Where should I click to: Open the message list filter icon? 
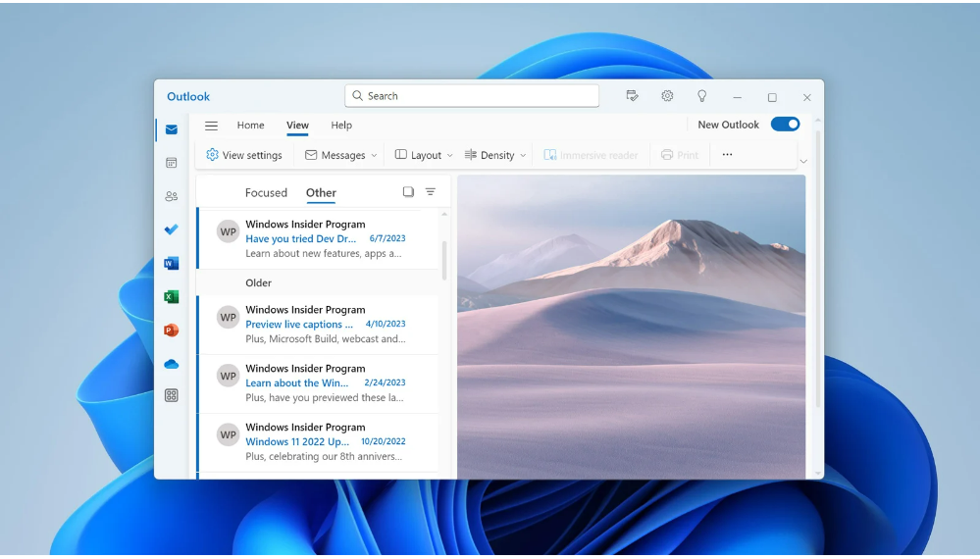[431, 192]
